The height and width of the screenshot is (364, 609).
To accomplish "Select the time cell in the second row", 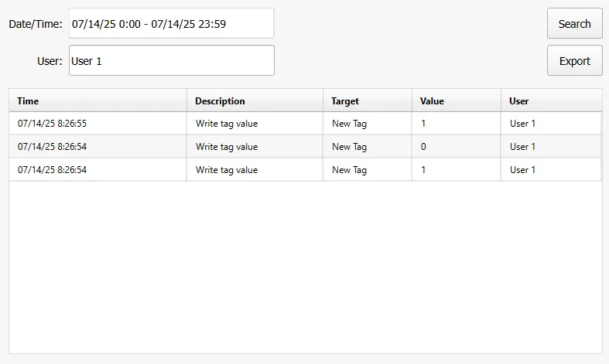I will (x=53, y=147).
